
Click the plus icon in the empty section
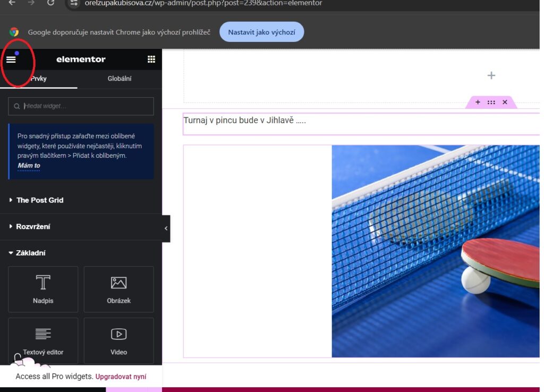click(491, 75)
